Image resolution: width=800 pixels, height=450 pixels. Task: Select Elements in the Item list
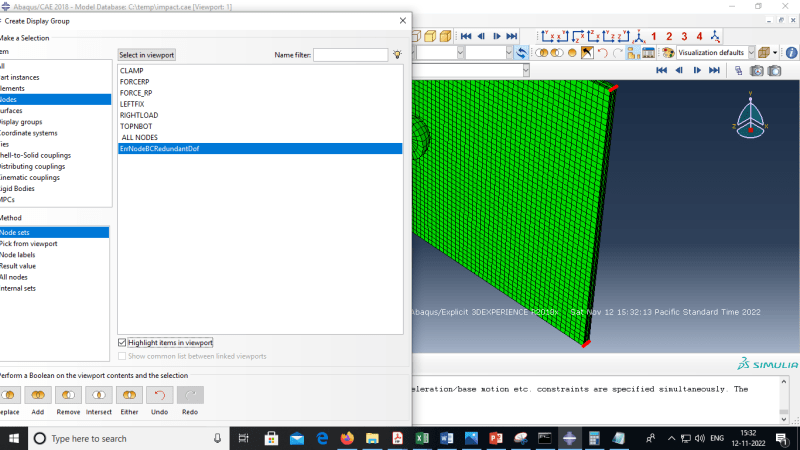[55, 88]
